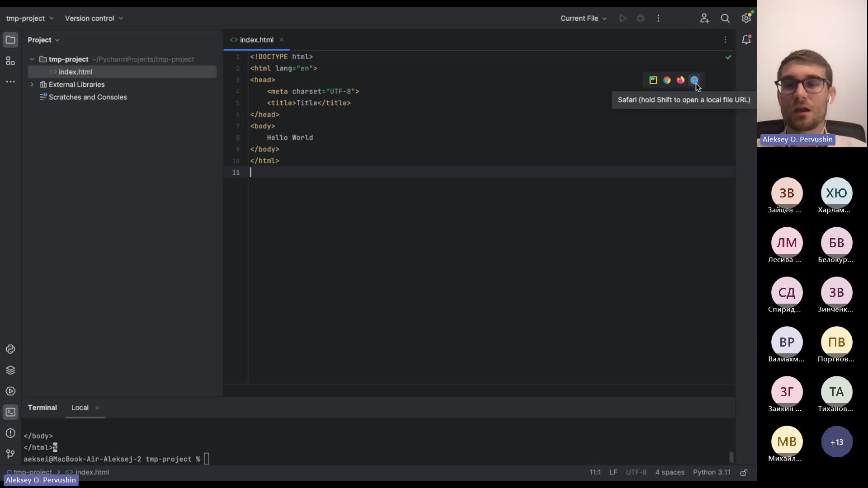This screenshot has height=488, width=868.
Task: Select participant avatar ХЮ
Action: coord(836,193)
